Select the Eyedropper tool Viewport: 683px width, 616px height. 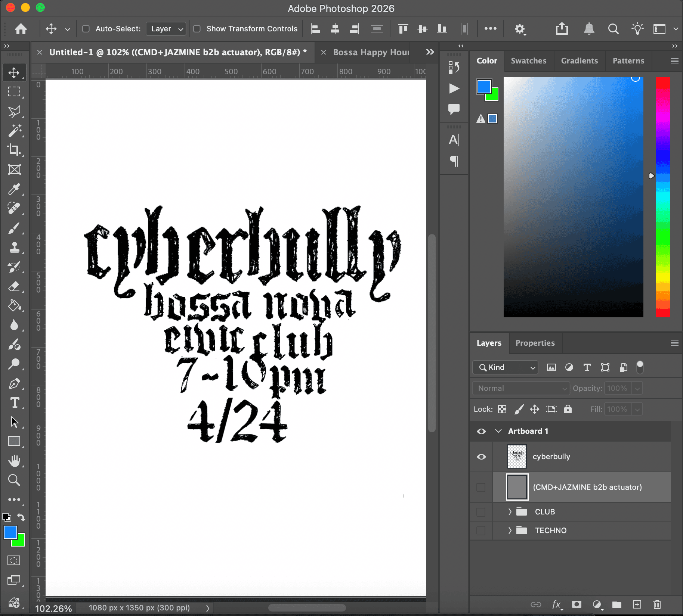tap(14, 189)
